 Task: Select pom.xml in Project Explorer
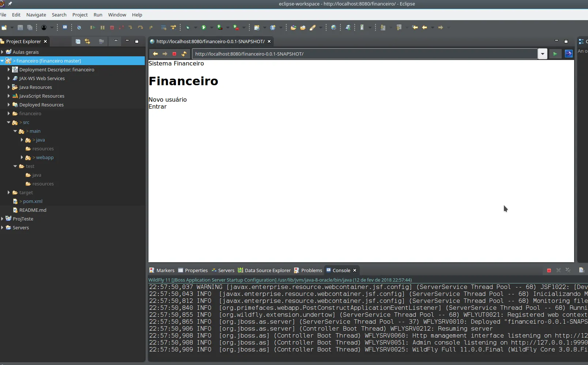(33, 201)
